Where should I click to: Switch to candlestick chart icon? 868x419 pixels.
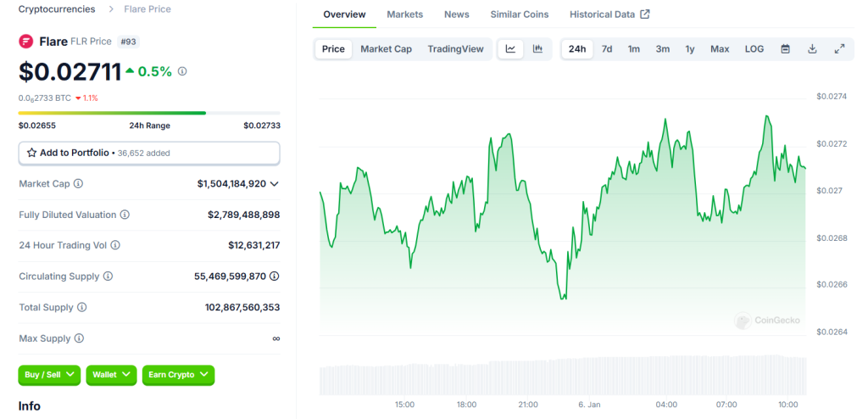(537, 49)
